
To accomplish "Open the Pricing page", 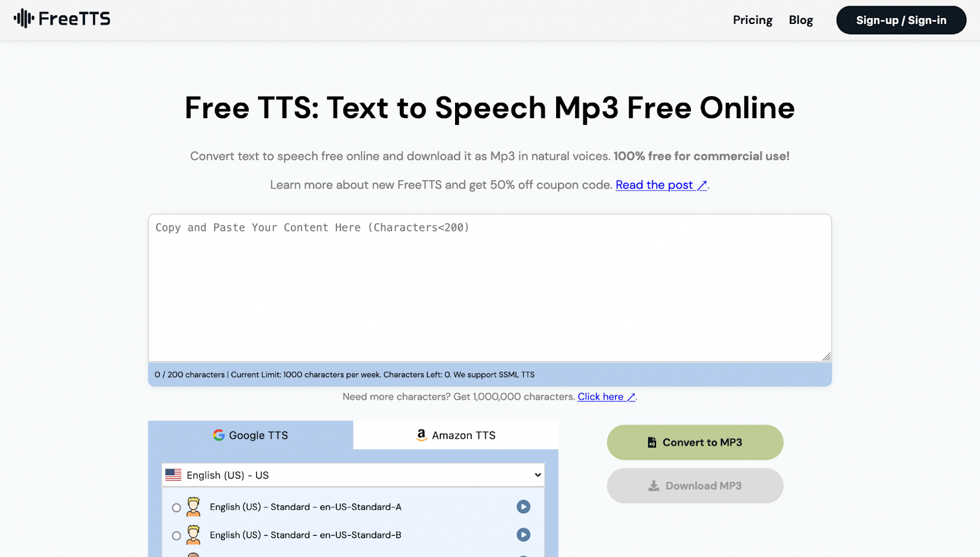I will click(753, 20).
